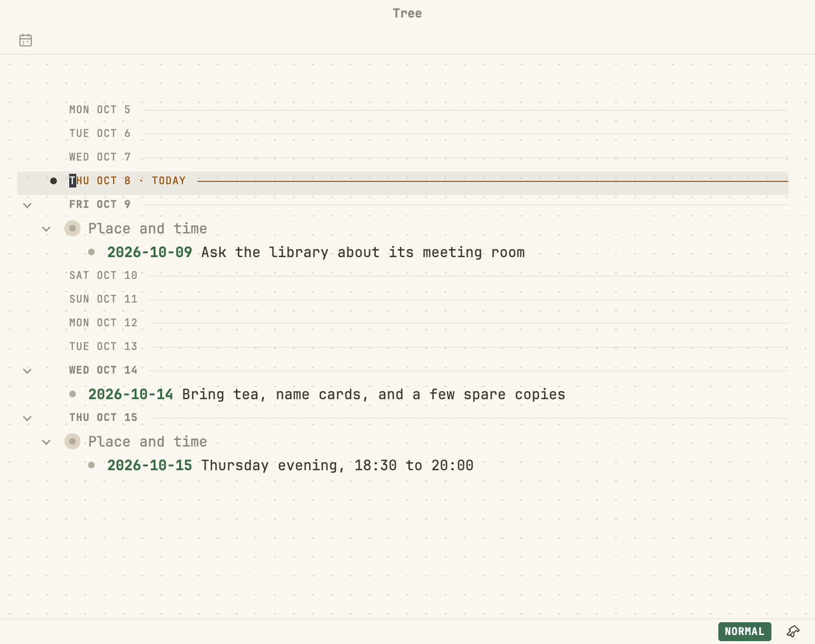Click the 2026-10-14 date tag

131,394
